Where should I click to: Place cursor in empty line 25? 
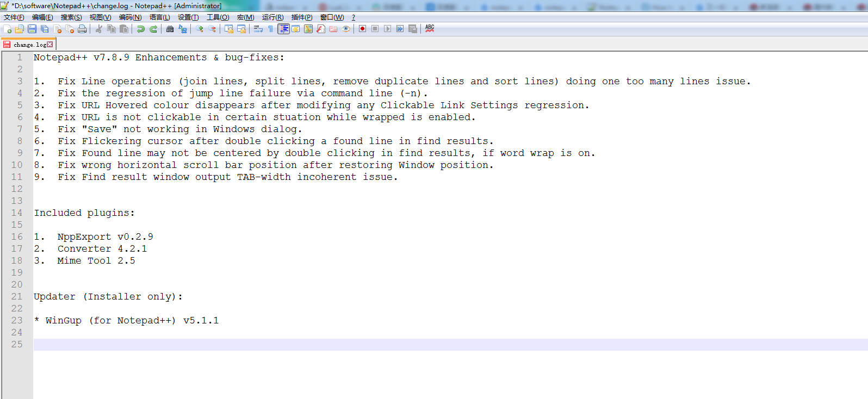pyautogui.click(x=450, y=345)
